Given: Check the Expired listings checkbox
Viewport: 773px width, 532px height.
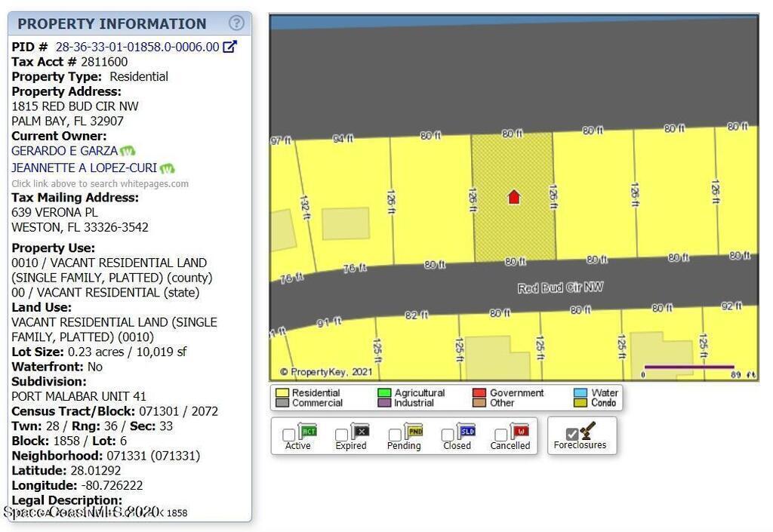Looking at the screenshot, I should tap(341, 435).
